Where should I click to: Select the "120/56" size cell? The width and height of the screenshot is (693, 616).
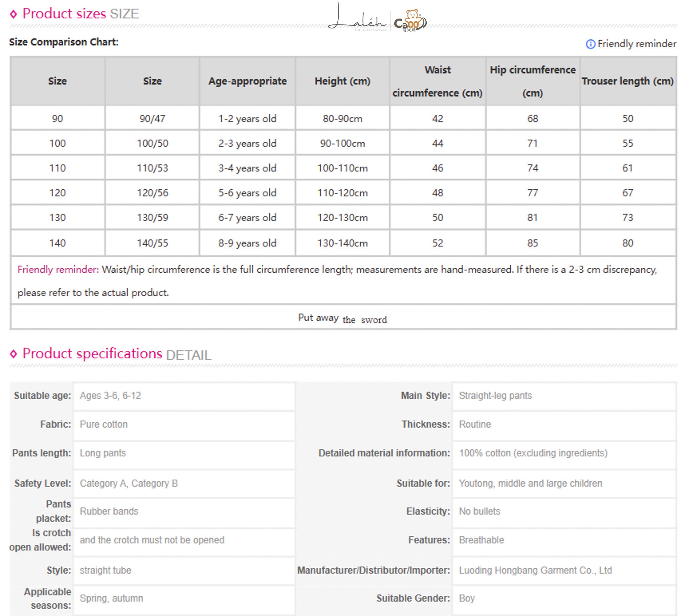153,193
